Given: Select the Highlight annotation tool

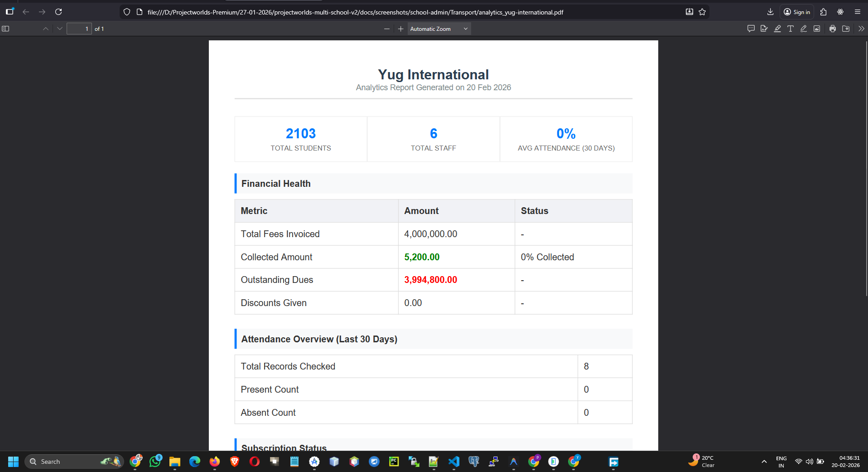Looking at the screenshot, I should pyautogui.click(x=777, y=29).
